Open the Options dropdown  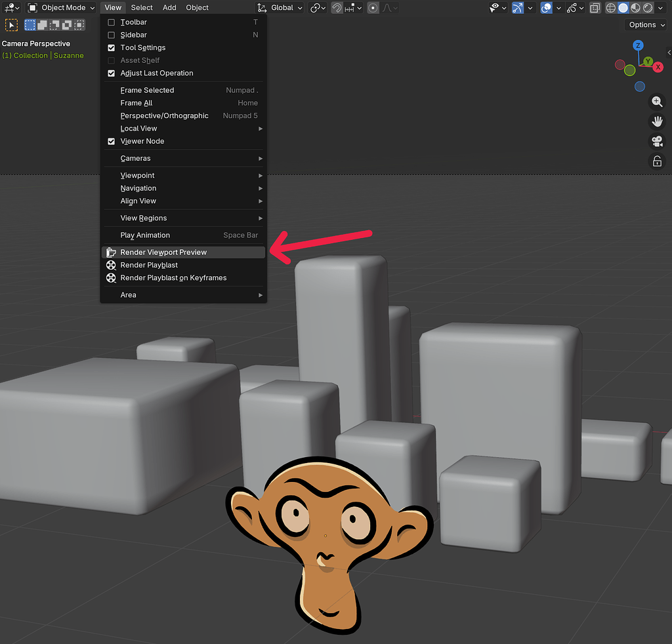click(x=646, y=25)
